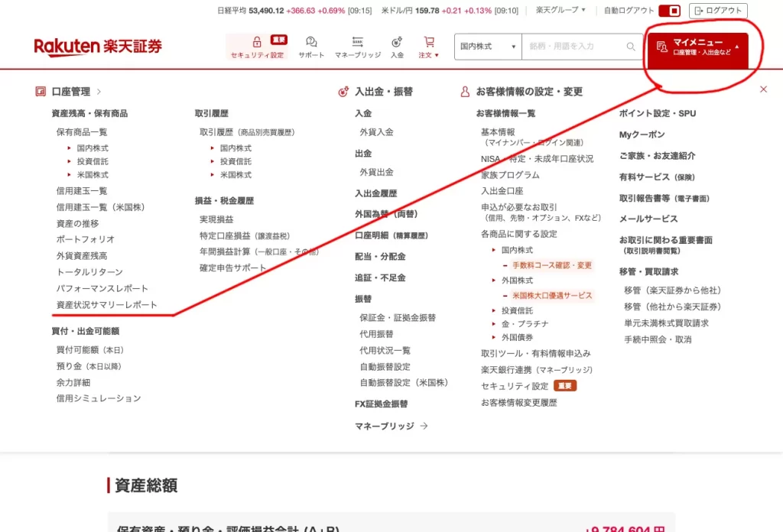Image resolution: width=783 pixels, height=532 pixels.
Task: Open the 口座管理 section heading
Action: 70,92
